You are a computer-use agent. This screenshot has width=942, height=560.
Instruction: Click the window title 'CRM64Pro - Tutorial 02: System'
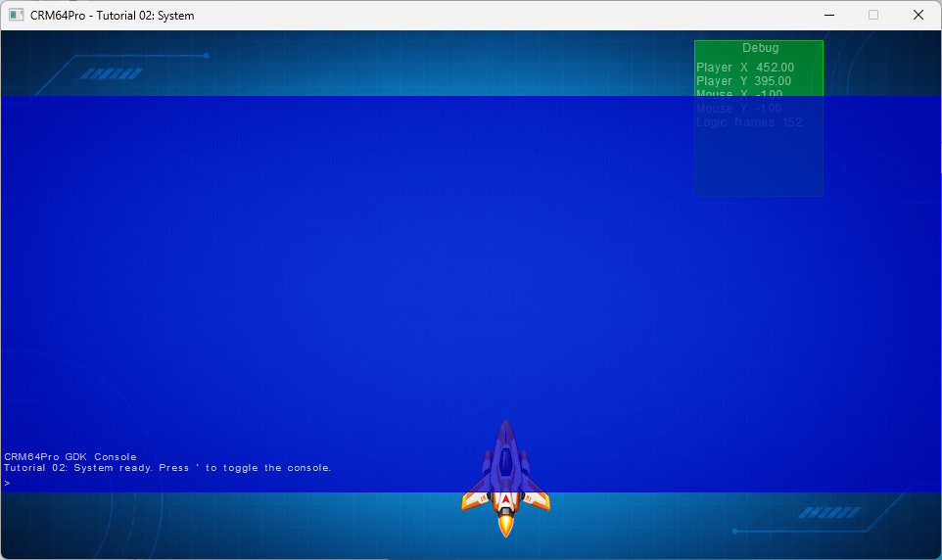pyautogui.click(x=113, y=16)
